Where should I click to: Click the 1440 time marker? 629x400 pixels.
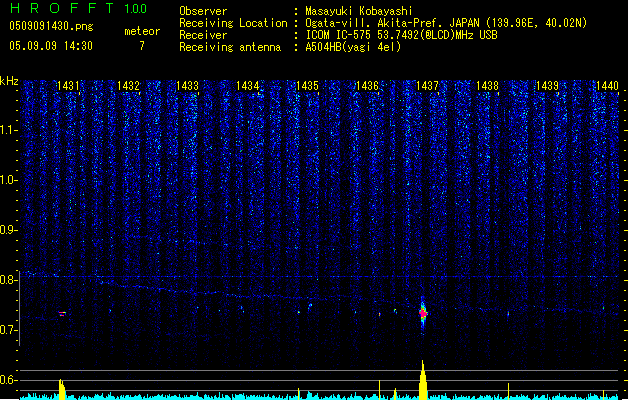[x=607, y=86]
